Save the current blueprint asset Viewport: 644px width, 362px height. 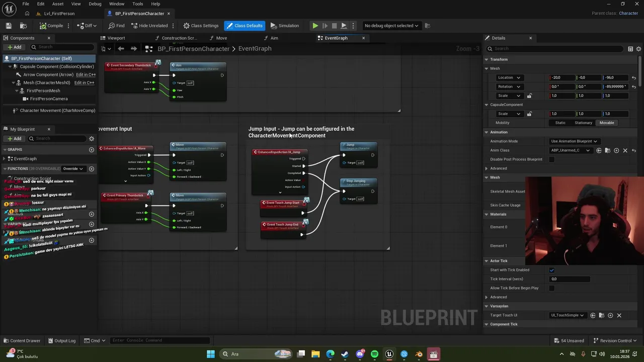[x=9, y=26]
